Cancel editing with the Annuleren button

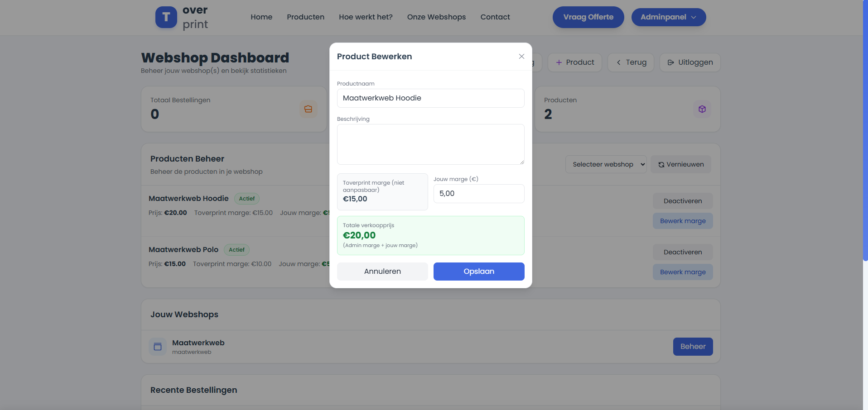tap(382, 272)
